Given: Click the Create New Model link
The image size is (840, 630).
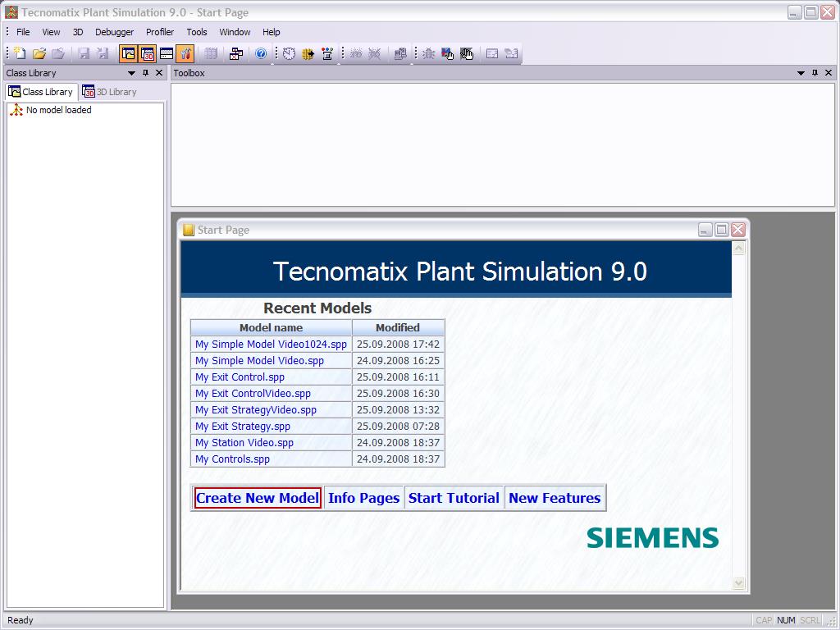Looking at the screenshot, I should pyautogui.click(x=258, y=498).
